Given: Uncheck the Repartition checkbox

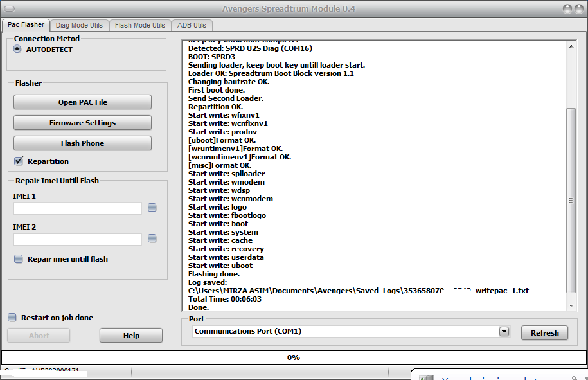Looking at the screenshot, I should tap(19, 161).
